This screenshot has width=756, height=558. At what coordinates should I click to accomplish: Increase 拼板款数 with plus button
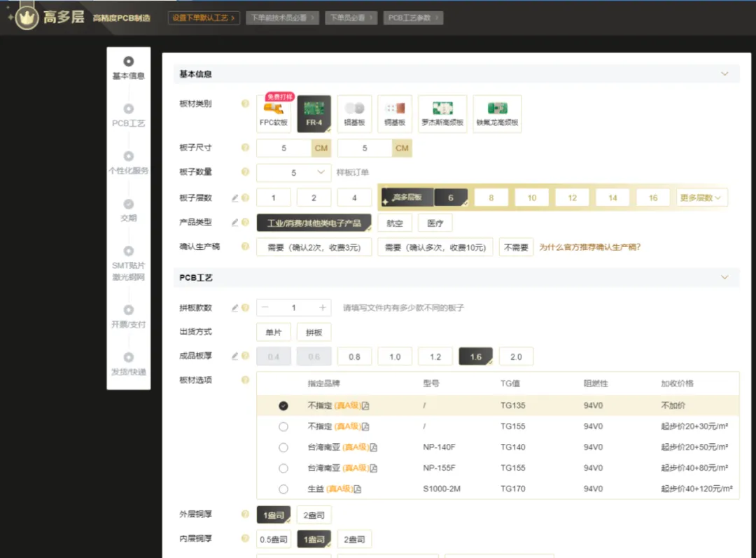coord(322,307)
